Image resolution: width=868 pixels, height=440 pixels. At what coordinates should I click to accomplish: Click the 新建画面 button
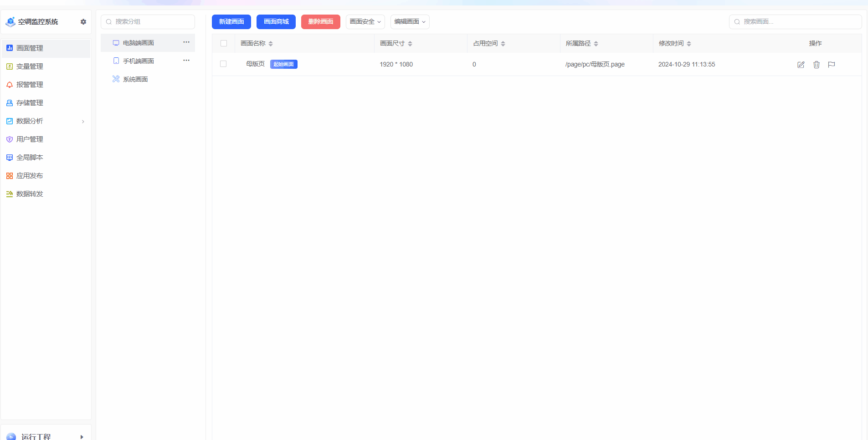coord(231,21)
